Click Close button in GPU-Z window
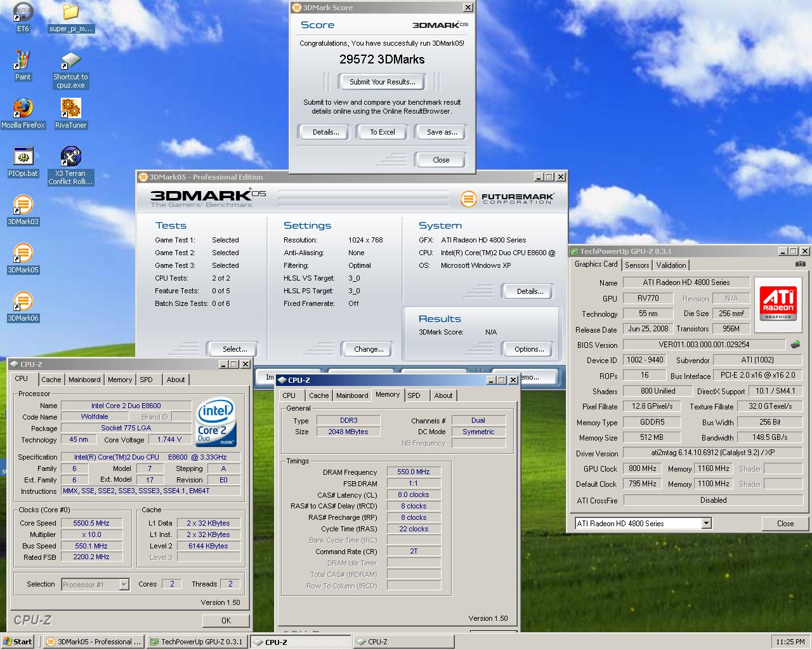812x650 pixels. pyautogui.click(x=785, y=524)
